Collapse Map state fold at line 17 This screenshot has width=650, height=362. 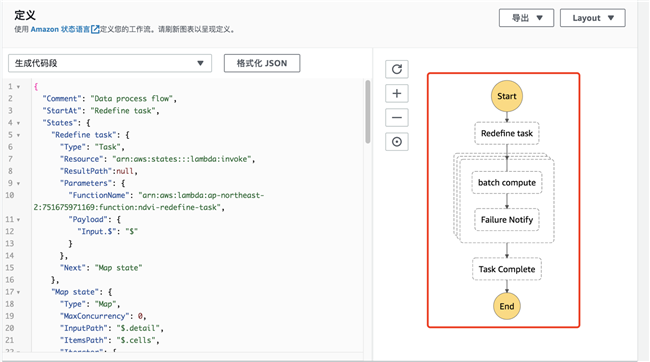[18, 292]
